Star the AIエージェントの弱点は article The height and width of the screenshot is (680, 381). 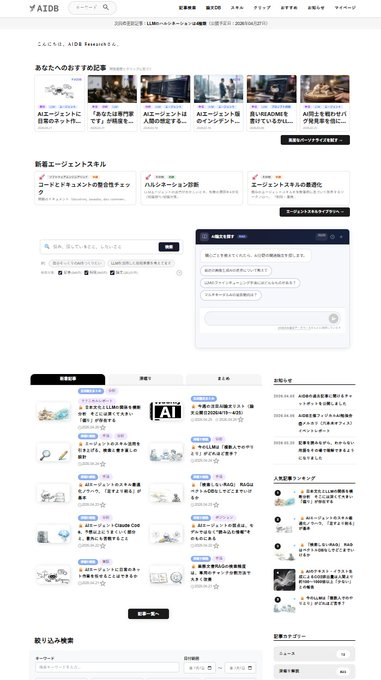[x=216, y=545]
